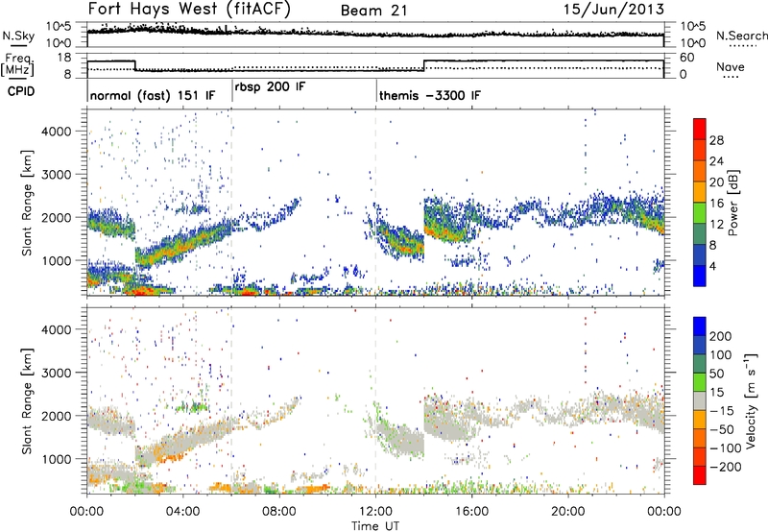Click the '60' Nave axis tick
Viewport: 768px width, 532px height.
(687, 58)
